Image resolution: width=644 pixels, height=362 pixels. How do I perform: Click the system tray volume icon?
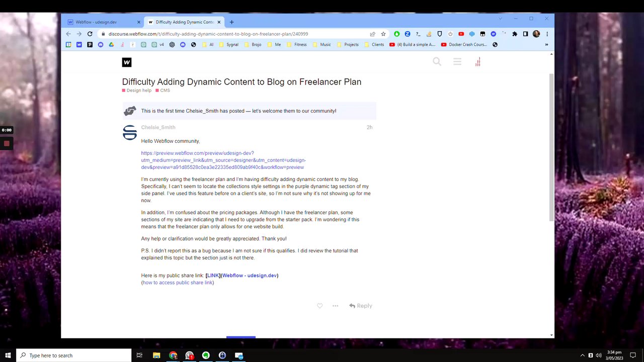(599, 355)
